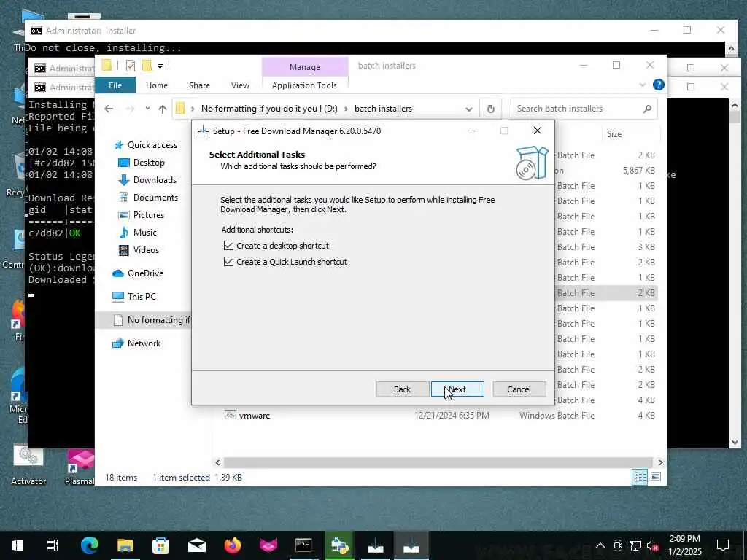Click the Size column header
Image resolution: width=747 pixels, height=560 pixels.
click(x=614, y=134)
